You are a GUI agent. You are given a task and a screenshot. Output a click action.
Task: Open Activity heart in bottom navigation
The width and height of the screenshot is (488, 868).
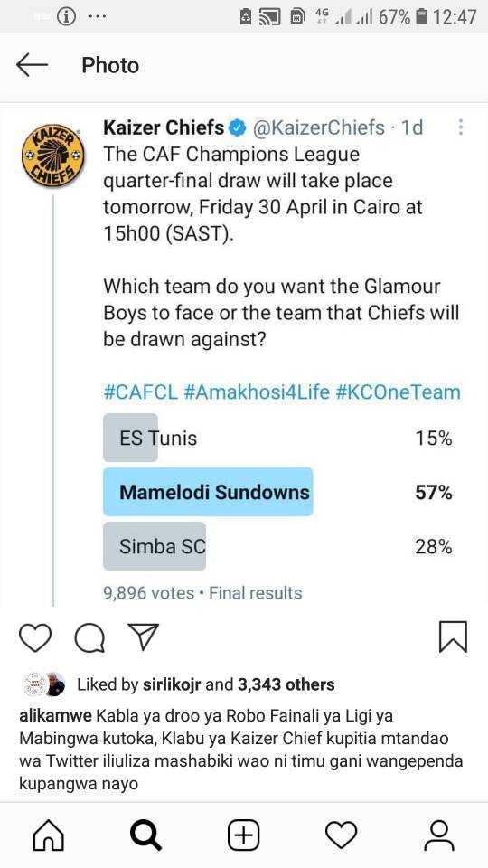342,835
